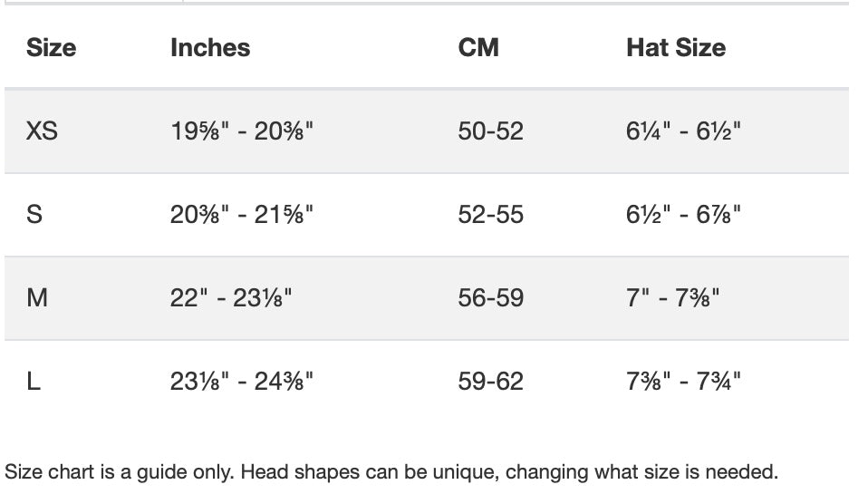
Task: Click the CM column header
Action: click(478, 48)
